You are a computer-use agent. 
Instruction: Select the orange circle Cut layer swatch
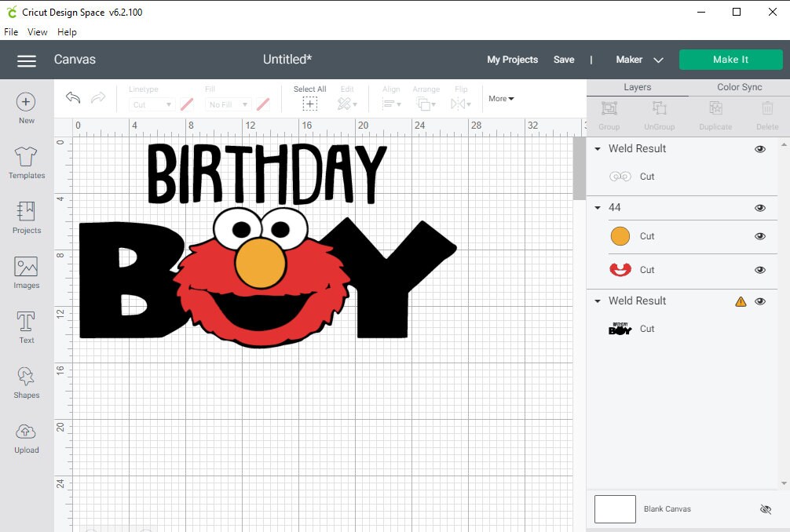620,236
